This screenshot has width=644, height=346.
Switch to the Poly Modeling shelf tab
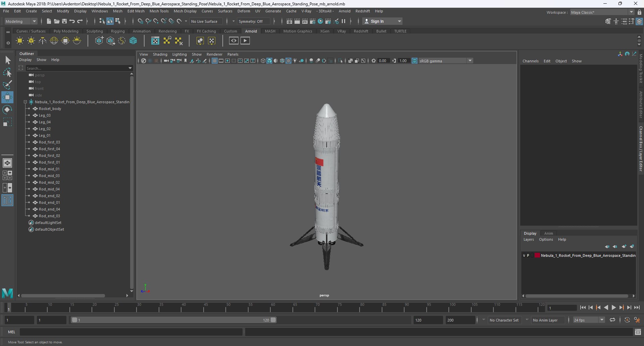66,31
